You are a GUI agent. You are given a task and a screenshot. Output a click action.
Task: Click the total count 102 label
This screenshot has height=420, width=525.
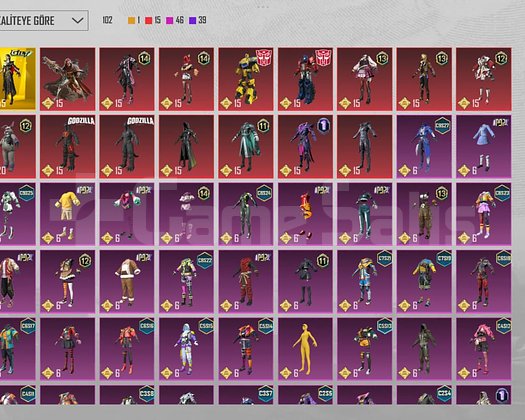[x=107, y=20]
